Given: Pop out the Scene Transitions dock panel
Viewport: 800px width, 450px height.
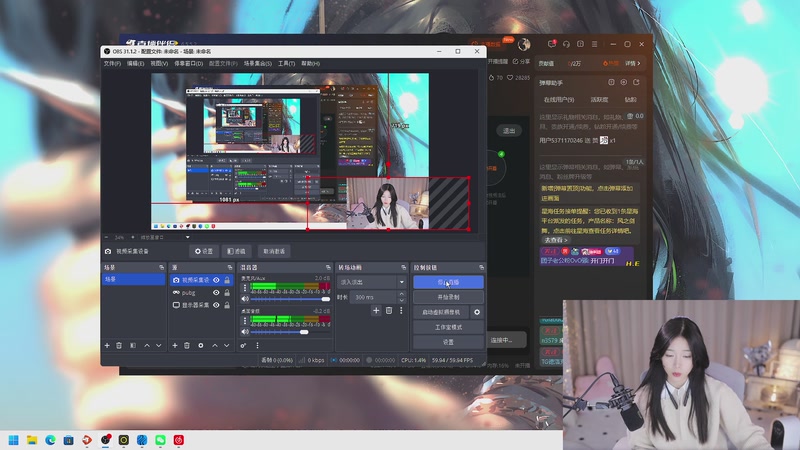Looking at the screenshot, I should tap(404, 267).
